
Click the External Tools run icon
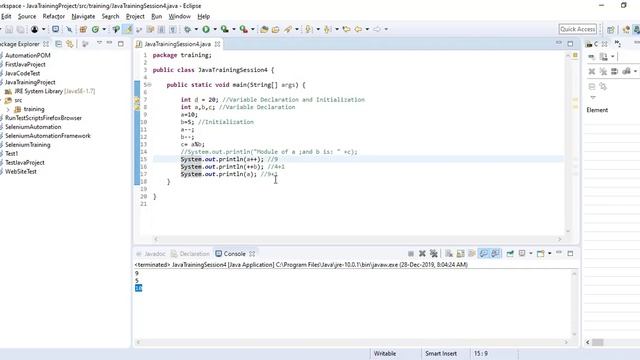(x=244, y=29)
